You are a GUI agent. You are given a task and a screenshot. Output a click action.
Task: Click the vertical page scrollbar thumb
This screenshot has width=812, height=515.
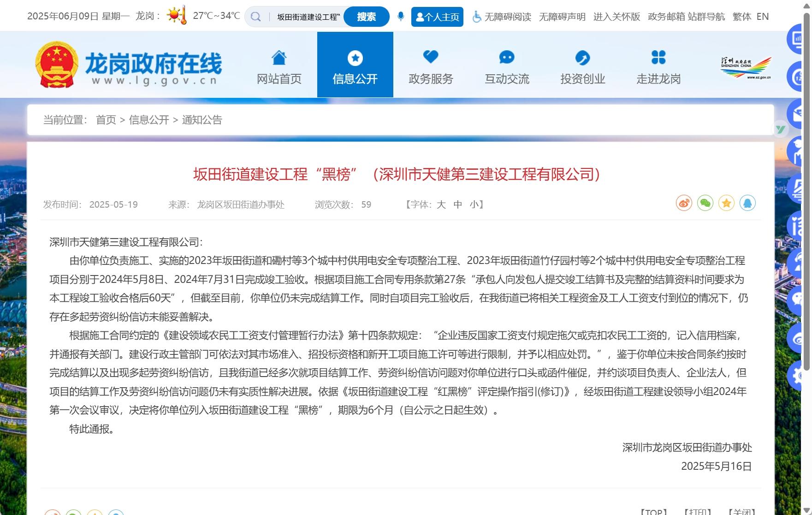(x=807, y=192)
